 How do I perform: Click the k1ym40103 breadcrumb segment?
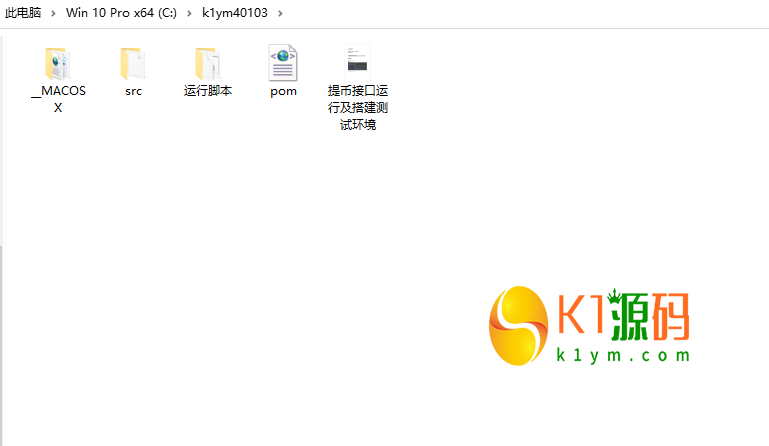235,13
